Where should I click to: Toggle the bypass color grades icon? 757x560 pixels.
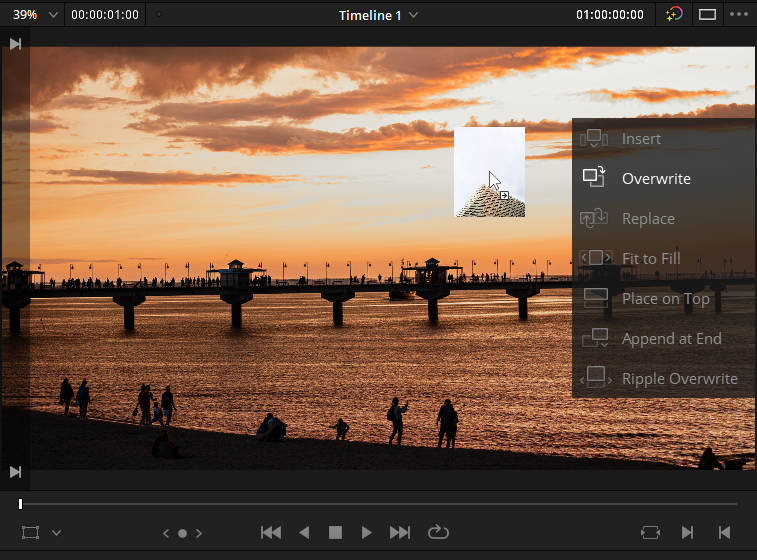tap(674, 14)
